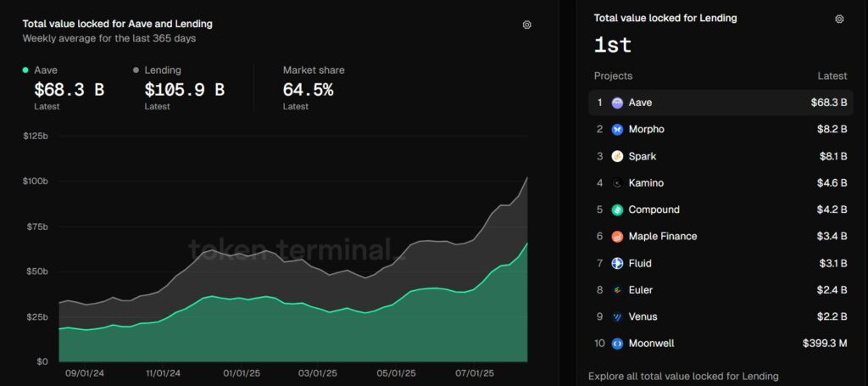Click the Morpho project logo icon
868x386 pixels.
(x=617, y=130)
